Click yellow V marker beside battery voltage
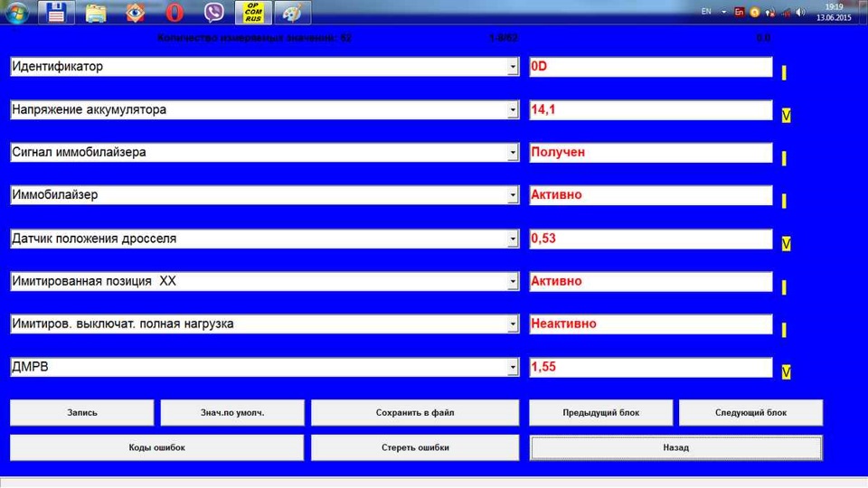Screen dimensions: 868x488 [x=786, y=115]
